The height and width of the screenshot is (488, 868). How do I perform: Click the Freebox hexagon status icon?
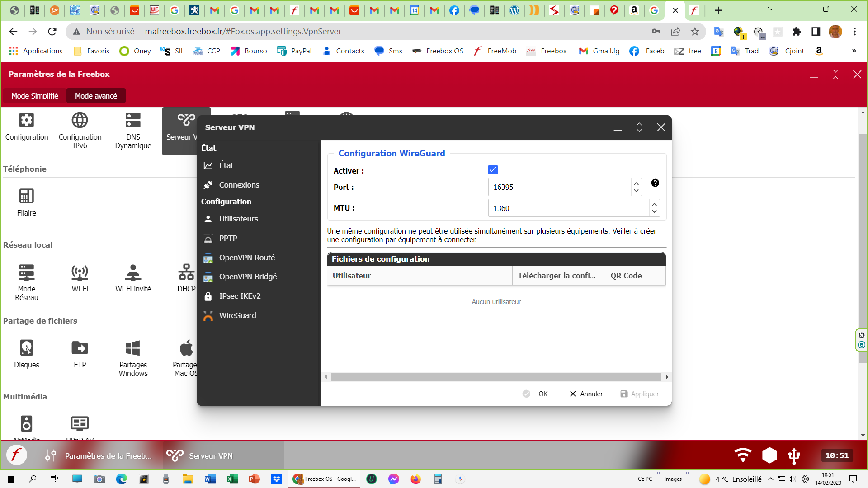[x=769, y=455]
